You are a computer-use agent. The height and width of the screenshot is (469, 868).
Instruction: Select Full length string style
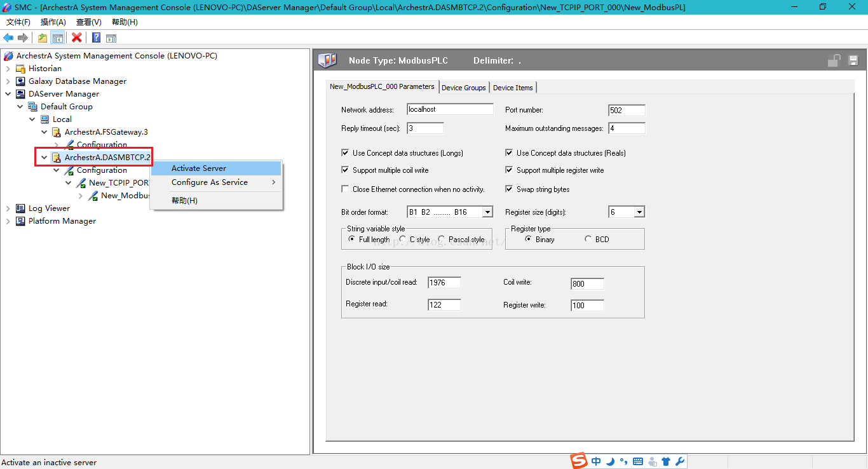tap(352, 240)
